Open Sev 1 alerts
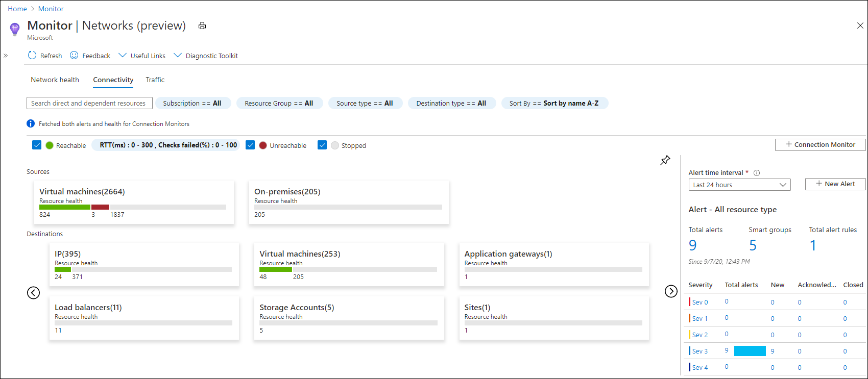Screen dimensions: 868x379 point(700,318)
